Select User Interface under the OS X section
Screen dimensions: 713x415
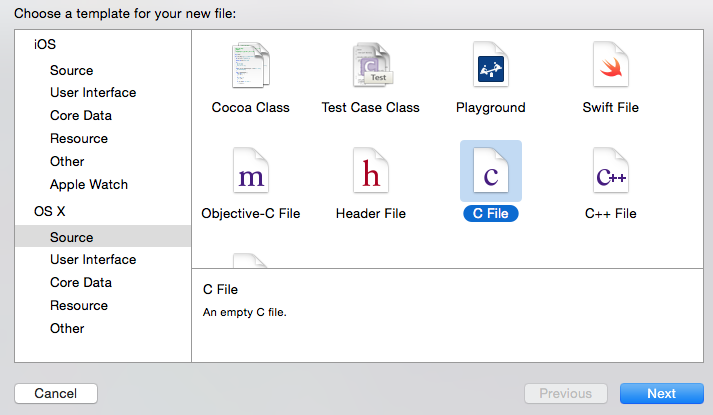click(93, 260)
